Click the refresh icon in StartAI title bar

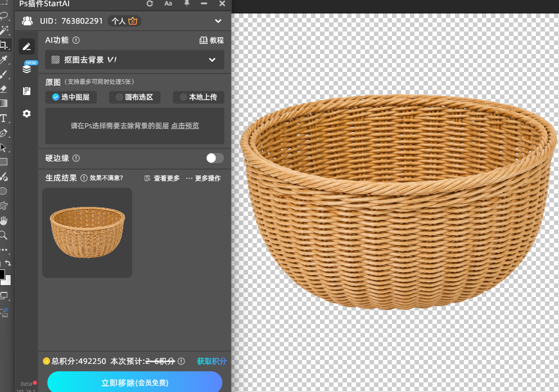150,3
